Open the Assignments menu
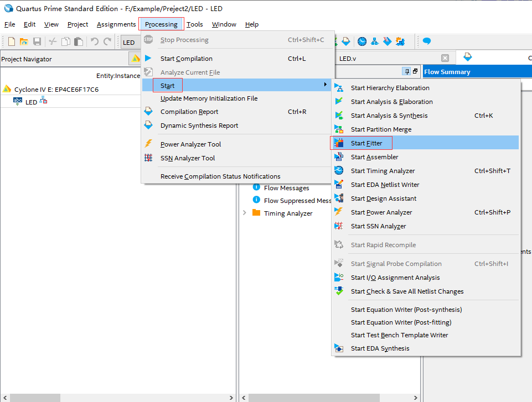532x402 pixels. click(x=116, y=24)
